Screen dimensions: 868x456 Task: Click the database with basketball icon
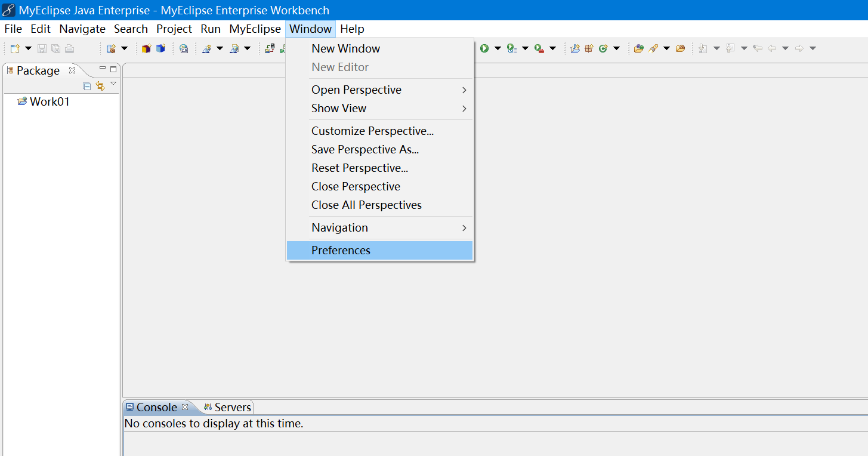tap(111, 49)
